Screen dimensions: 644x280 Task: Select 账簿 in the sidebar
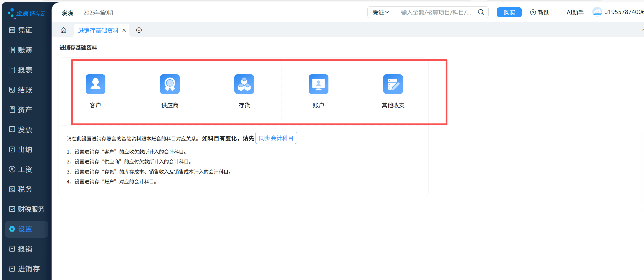pos(25,50)
